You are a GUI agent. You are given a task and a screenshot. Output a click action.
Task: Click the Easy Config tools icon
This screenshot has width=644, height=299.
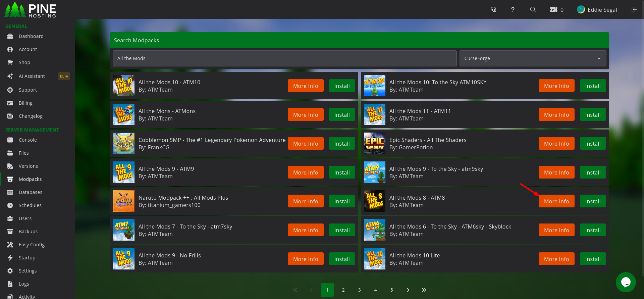click(x=10, y=245)
